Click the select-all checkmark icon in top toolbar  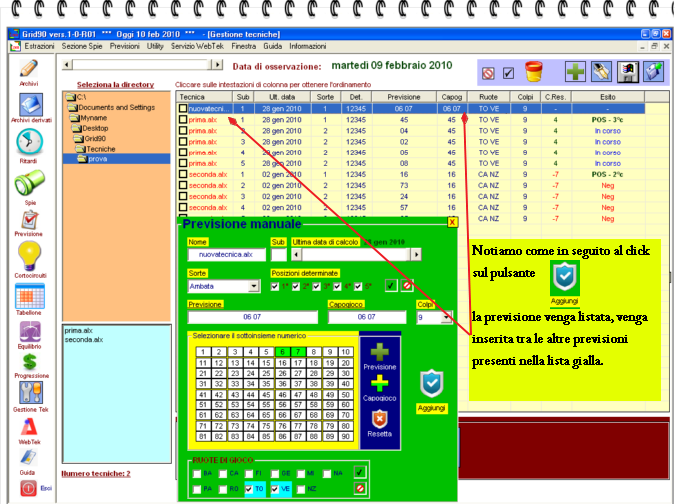point(508,73)
